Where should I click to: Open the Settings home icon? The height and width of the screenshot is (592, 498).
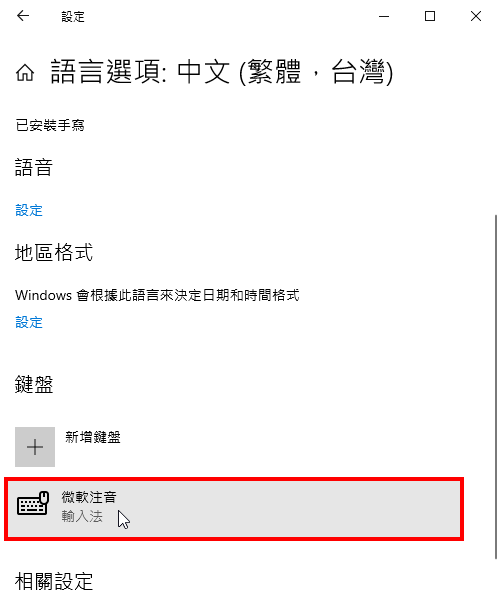pyautogui.click(x=25, y=72)
